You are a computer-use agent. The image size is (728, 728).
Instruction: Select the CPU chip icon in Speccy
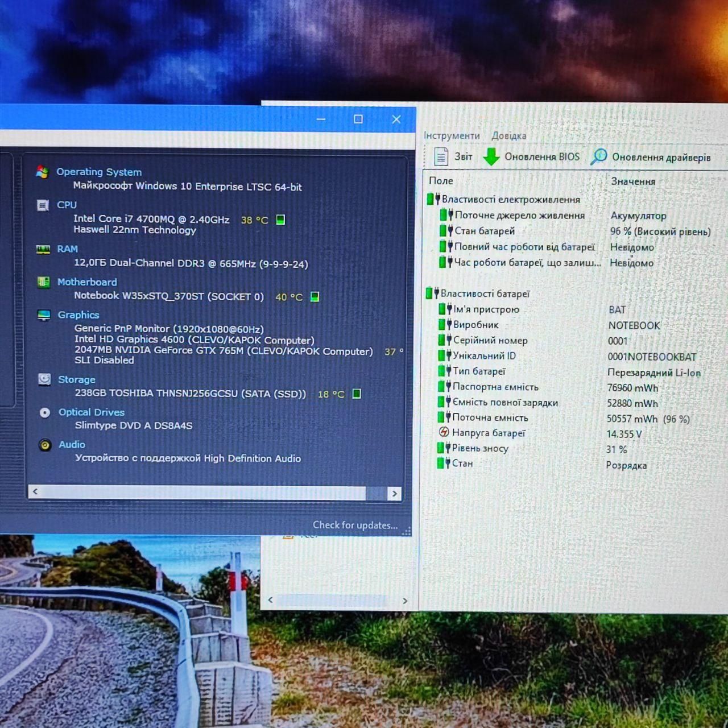pyautogui.click(x=43, y=205)
